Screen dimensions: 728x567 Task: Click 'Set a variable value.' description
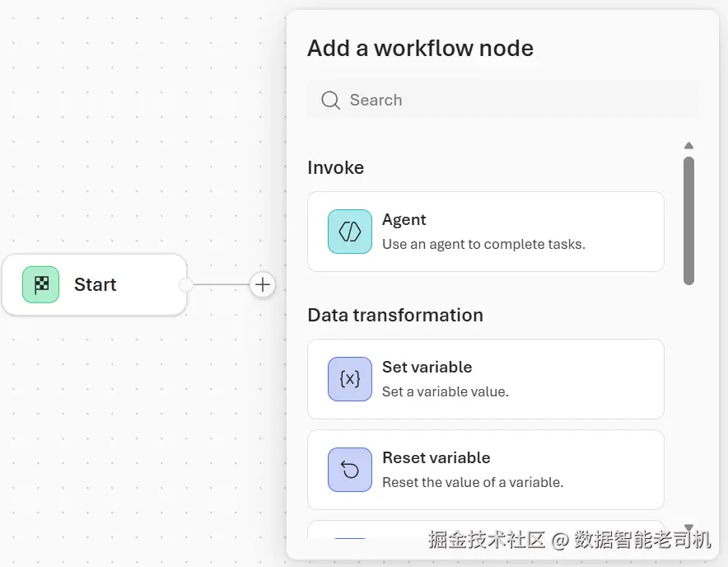coord(446,391)
